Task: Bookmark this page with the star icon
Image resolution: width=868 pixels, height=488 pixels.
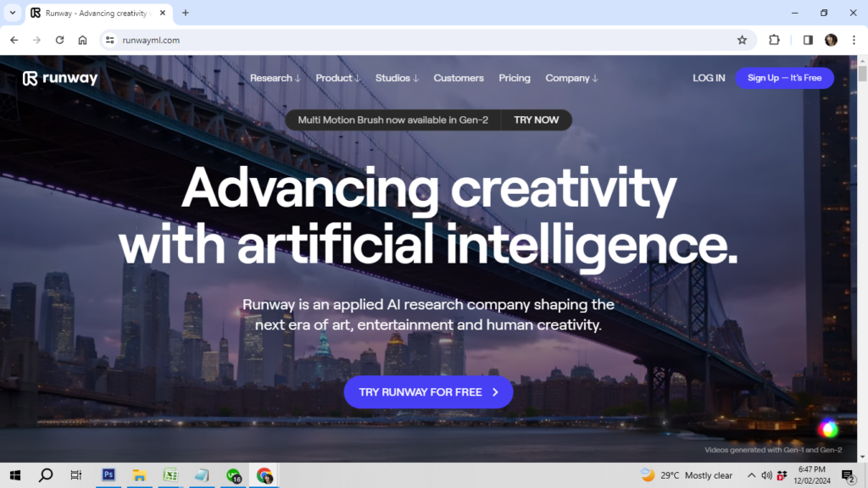Action: pos(742,40)
